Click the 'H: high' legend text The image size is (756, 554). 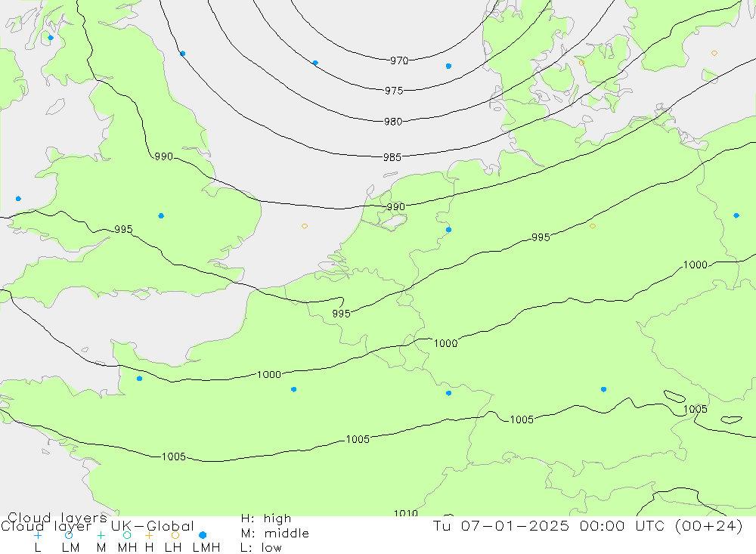(x=266, y=518)
